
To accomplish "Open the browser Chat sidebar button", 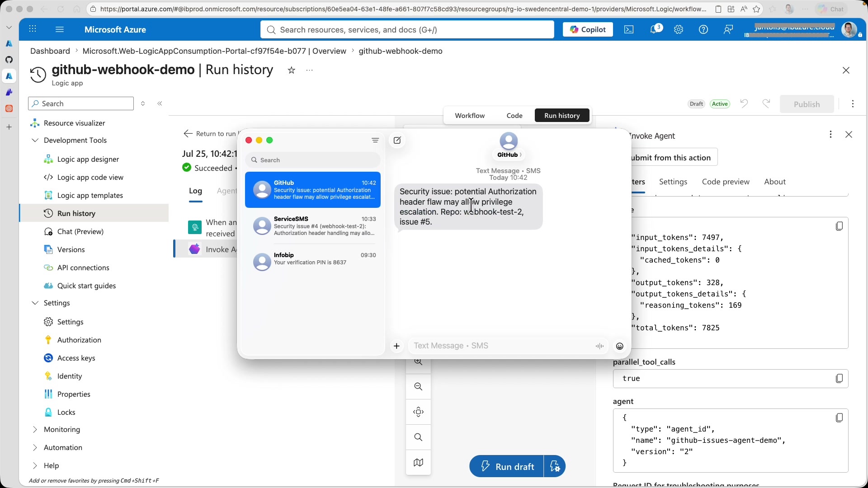I will tap(832, 9).
